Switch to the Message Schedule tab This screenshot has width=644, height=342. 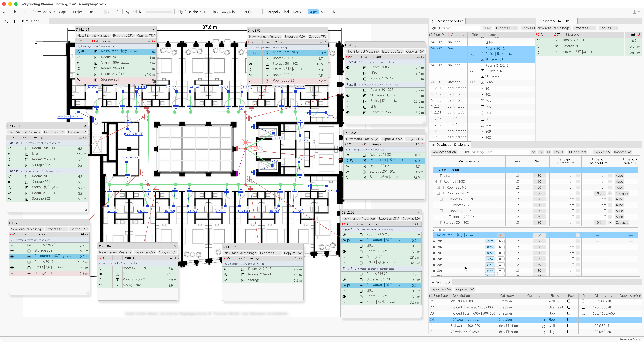click(x=447, y=21)
